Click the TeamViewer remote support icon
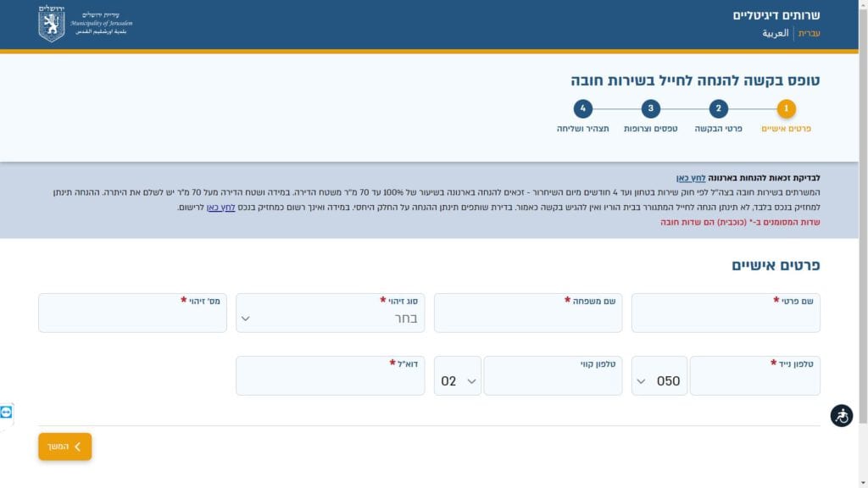Viewport: 868px width, 488px height. click(7, 413)
